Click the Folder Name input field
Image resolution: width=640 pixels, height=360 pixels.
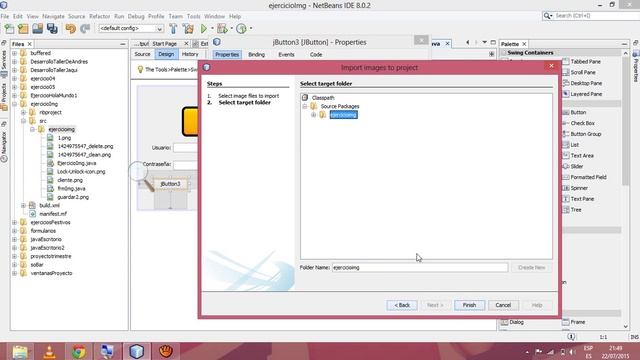tap(420, 267)
